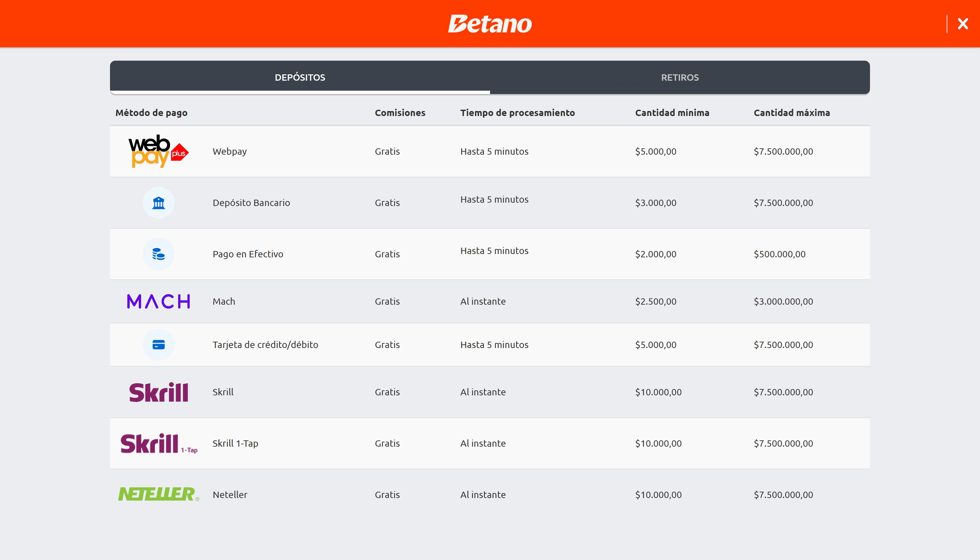Screen dimensions: 980x560
Task: Click the MACH logo
Action: click(158, 301)
